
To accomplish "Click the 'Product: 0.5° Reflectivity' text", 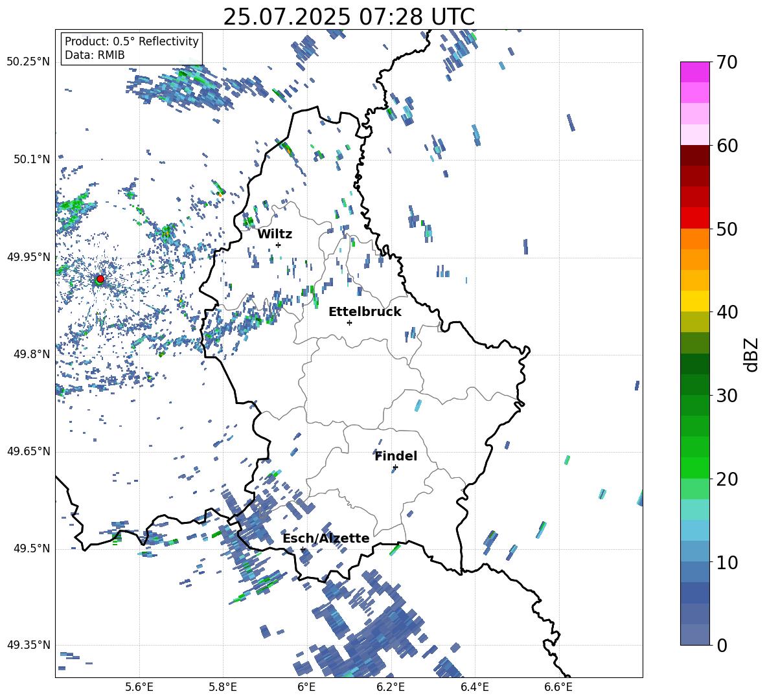I will coord(132,41).
